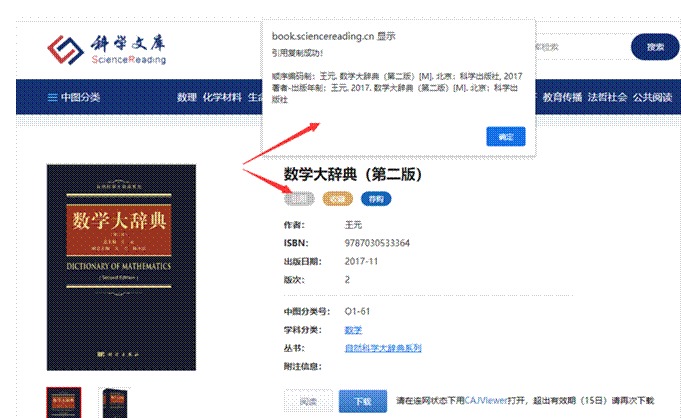Screen dimensions: 681x418
Task: Open the 化学材料 navigation category
Action: click(x=222, y=97)
